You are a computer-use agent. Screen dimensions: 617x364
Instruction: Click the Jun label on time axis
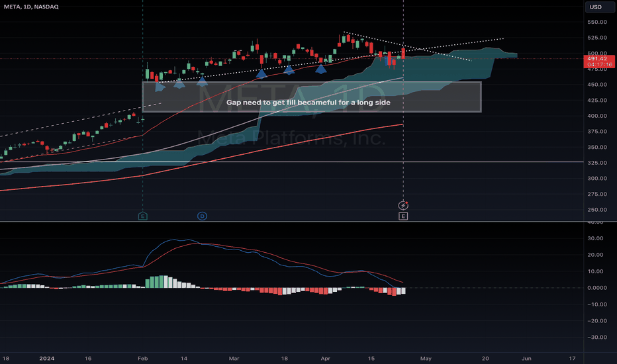[526, 359]
